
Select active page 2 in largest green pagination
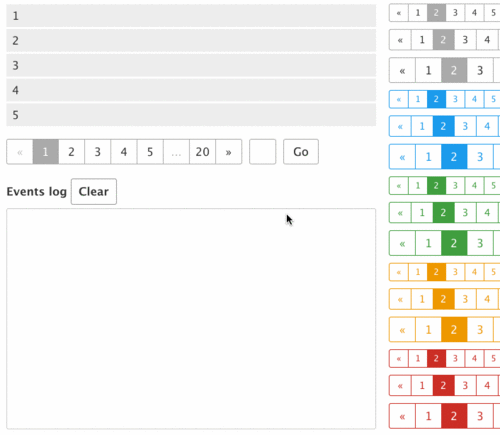454,243
